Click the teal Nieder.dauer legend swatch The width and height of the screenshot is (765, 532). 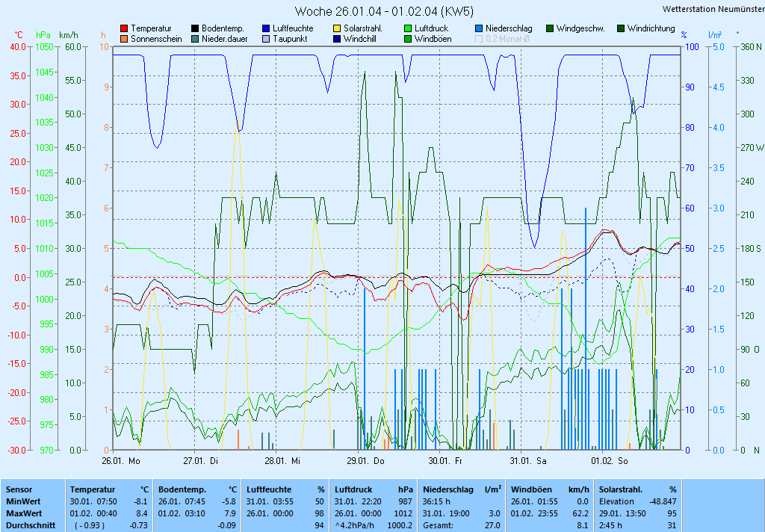(x=195, y=39)
